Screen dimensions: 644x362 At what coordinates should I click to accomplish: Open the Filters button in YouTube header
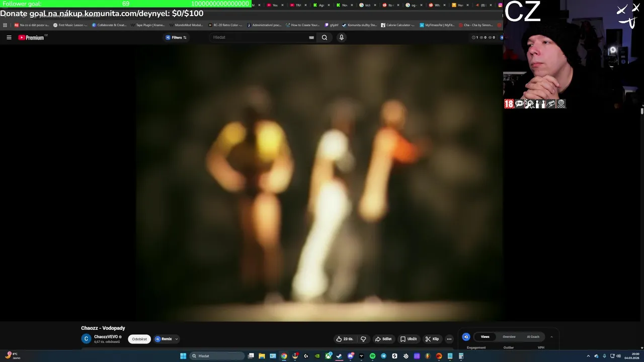[x=176, y=37]
